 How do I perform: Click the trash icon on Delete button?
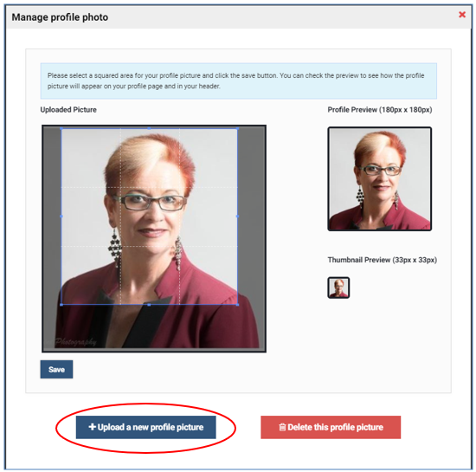[282, 427]
